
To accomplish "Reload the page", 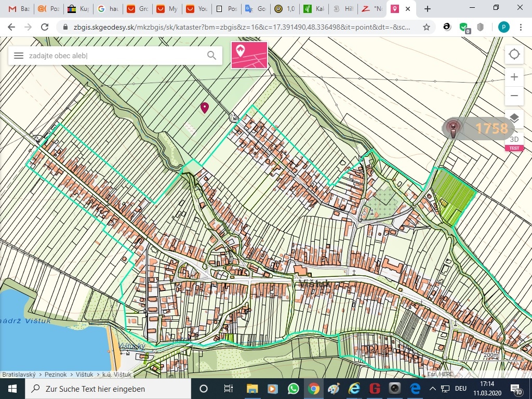I will pyautogui.click(x=45, y=27).
